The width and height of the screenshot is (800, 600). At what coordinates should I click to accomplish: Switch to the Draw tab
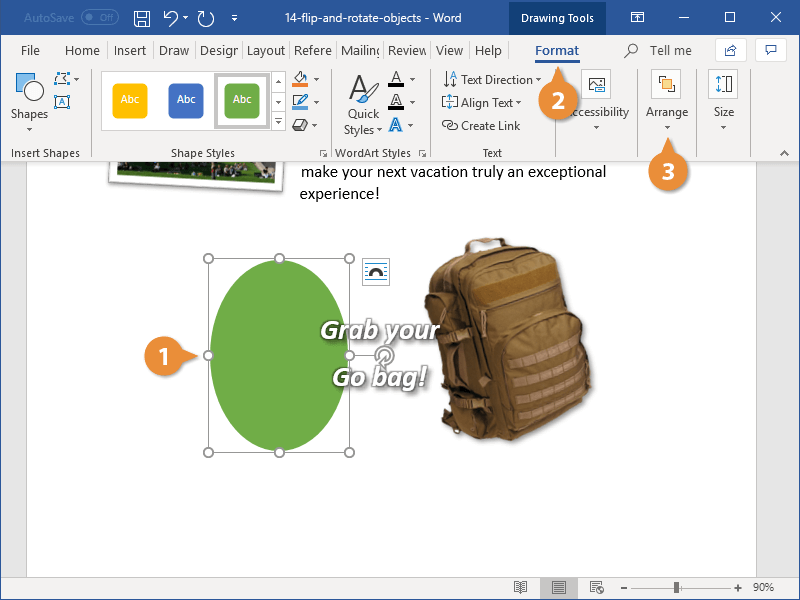point(174,51)
